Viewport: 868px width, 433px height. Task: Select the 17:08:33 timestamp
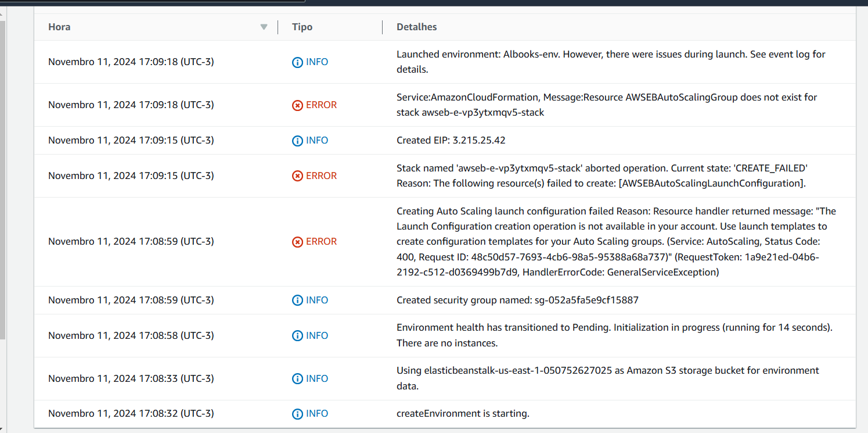[131, 378]
